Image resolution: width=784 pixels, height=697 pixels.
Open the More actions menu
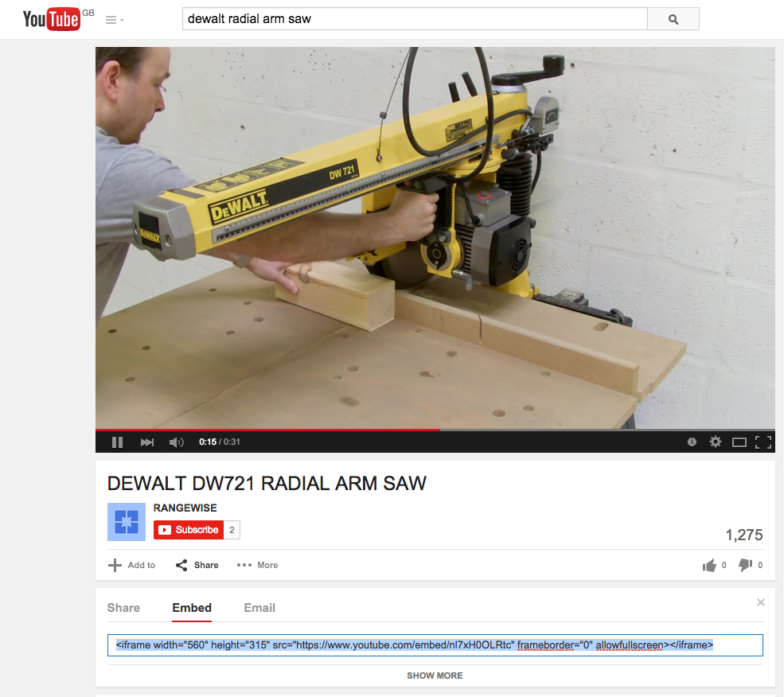pos(258,565)
